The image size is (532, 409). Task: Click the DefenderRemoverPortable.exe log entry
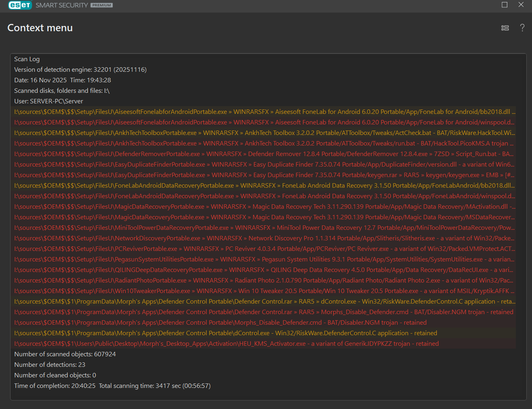coord(264,154)
